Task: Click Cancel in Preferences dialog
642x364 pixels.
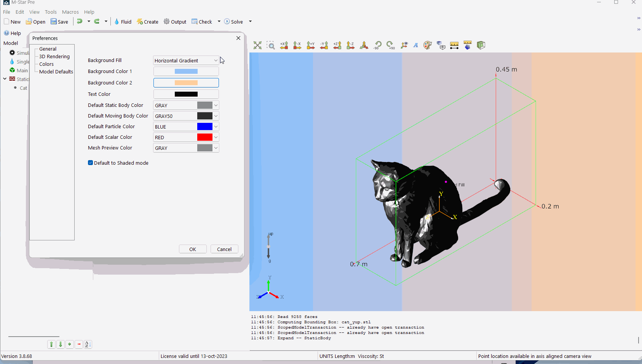Action: 224,249
